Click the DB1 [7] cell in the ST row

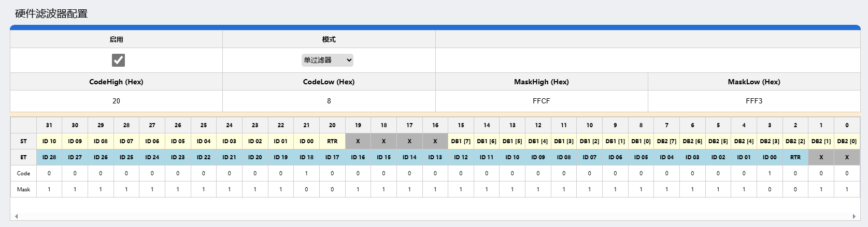click(461, 141)
